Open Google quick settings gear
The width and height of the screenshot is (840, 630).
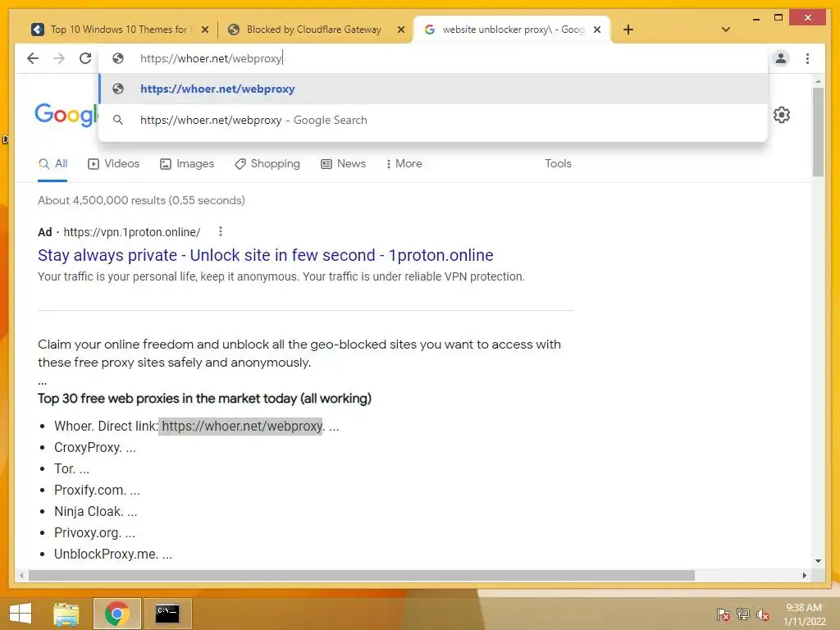coord(782,115)
